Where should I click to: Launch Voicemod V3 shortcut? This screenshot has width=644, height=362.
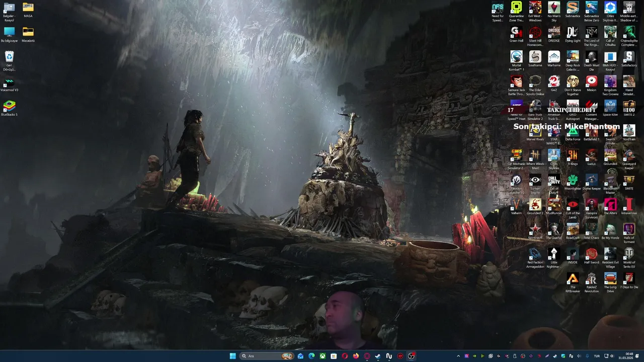point(9,84)
